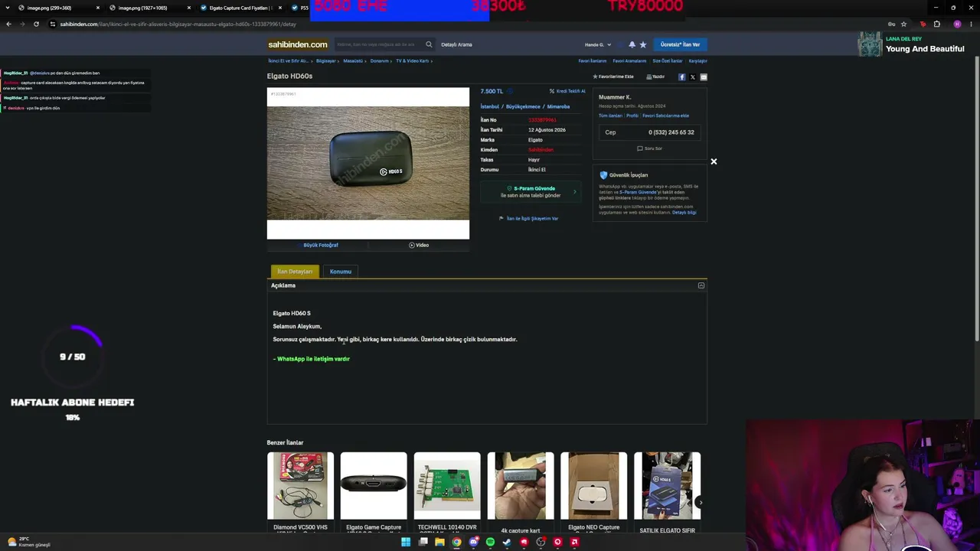Image resolution: width=980 pixels, height=551 pixels.
Task: Open the notifications bell
Action: (x=632, y=44)
